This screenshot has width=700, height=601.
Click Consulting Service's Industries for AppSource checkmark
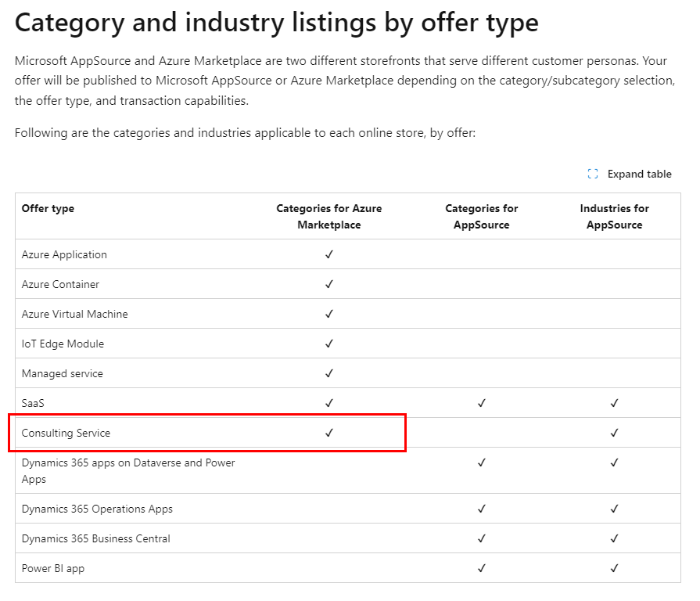614,433
